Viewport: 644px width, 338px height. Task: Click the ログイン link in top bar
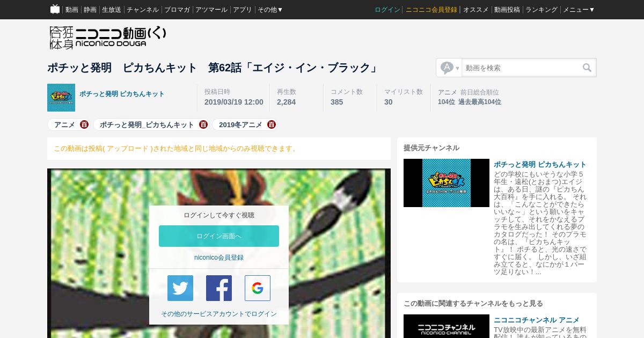[387, 10]
